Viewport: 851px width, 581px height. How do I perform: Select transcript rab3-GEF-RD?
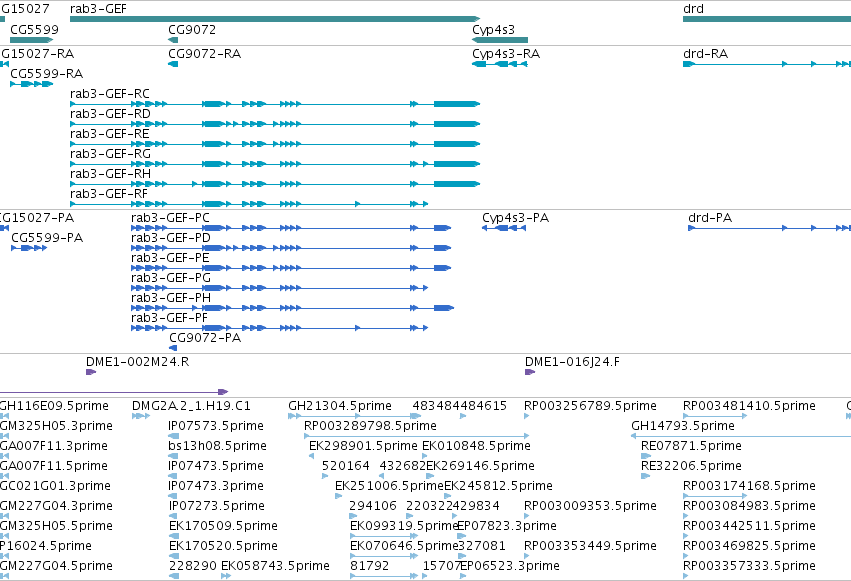pos(275,124)
